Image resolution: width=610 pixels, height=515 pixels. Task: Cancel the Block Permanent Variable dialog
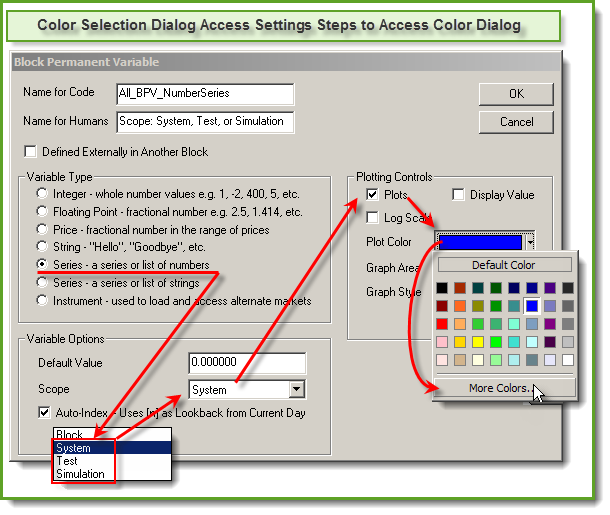coord(515,121)
